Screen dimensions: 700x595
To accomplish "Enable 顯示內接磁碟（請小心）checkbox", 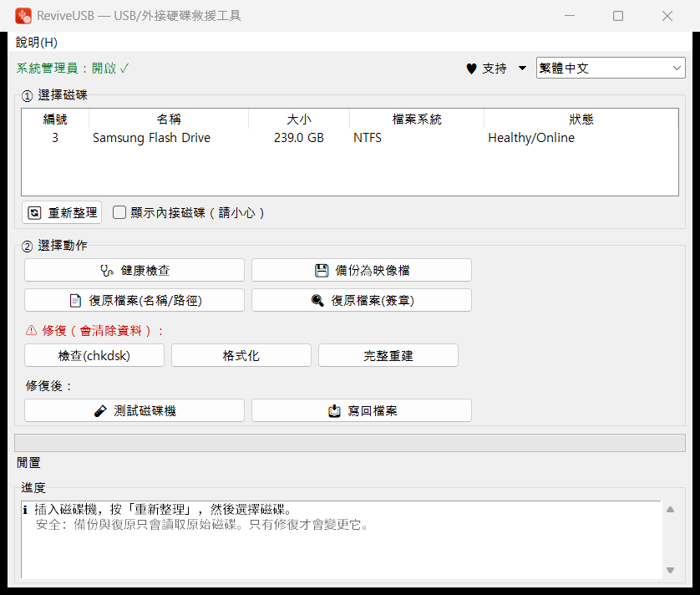I will 119,212.
